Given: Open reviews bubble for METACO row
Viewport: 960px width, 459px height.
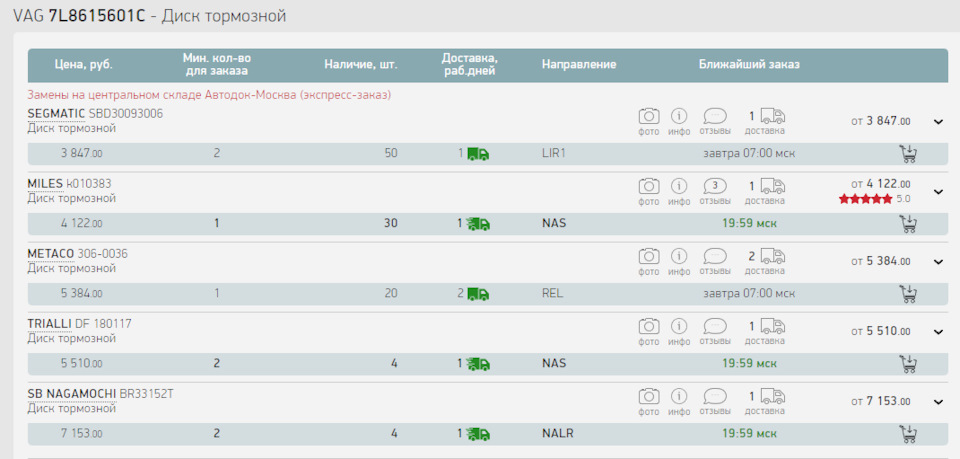Looking at the screenshot, I should coord(715,256).
